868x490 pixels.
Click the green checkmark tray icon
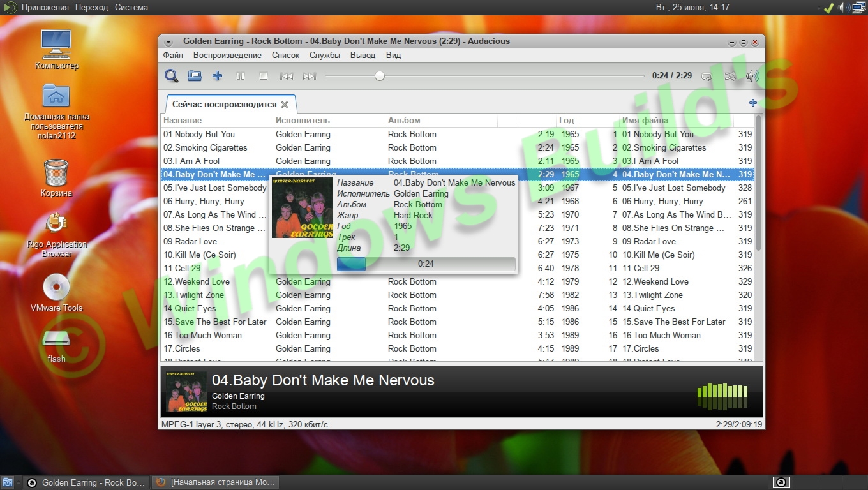828,8
